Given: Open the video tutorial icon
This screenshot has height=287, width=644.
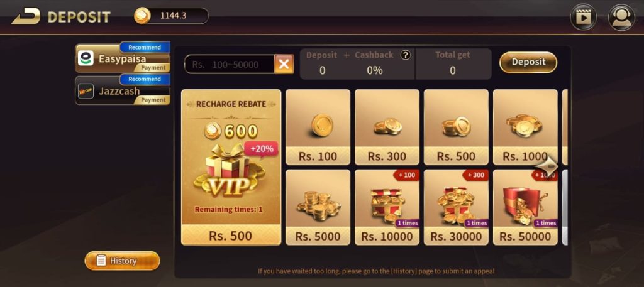Looking at the screenshot, I should point(583,17).
